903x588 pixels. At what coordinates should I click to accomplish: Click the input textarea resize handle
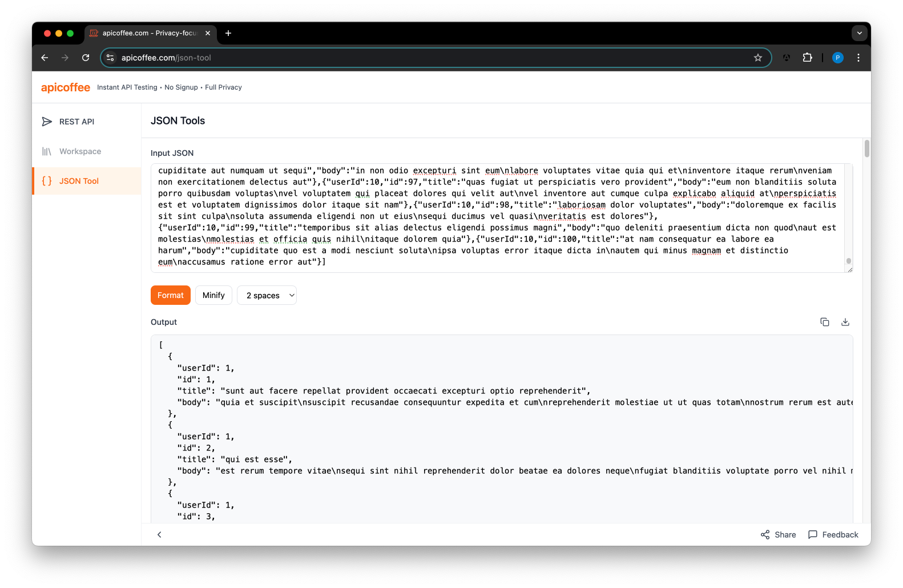coord(850,269)
